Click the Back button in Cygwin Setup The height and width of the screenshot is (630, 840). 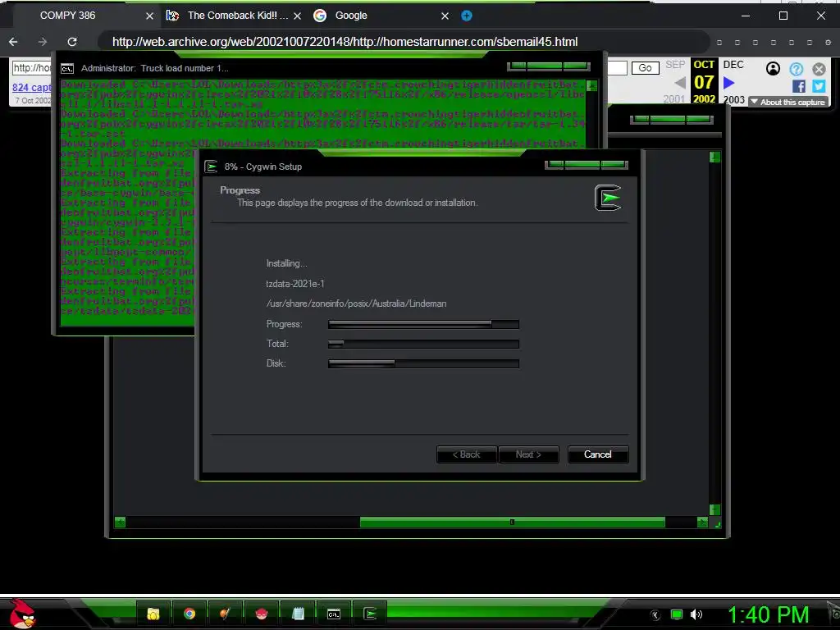click(x=467, y=454)
